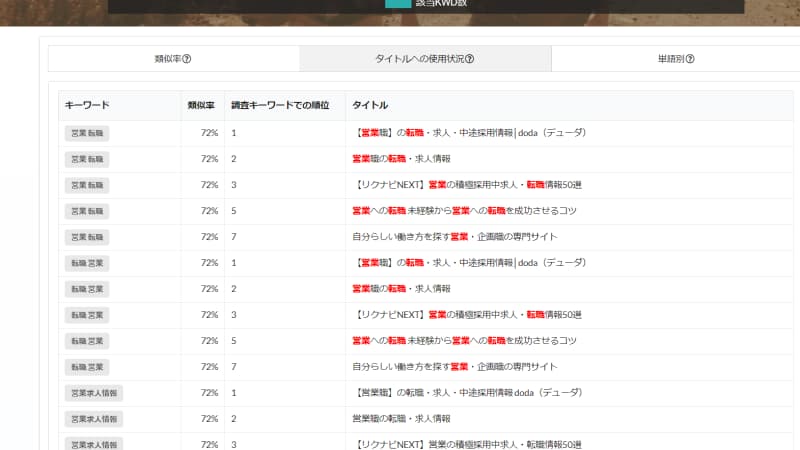Select リクナビNEXT title in 転職 営業 row
The width and height of the screenshot is (800, 450).
pyautogui.click(x=467, y=315)
